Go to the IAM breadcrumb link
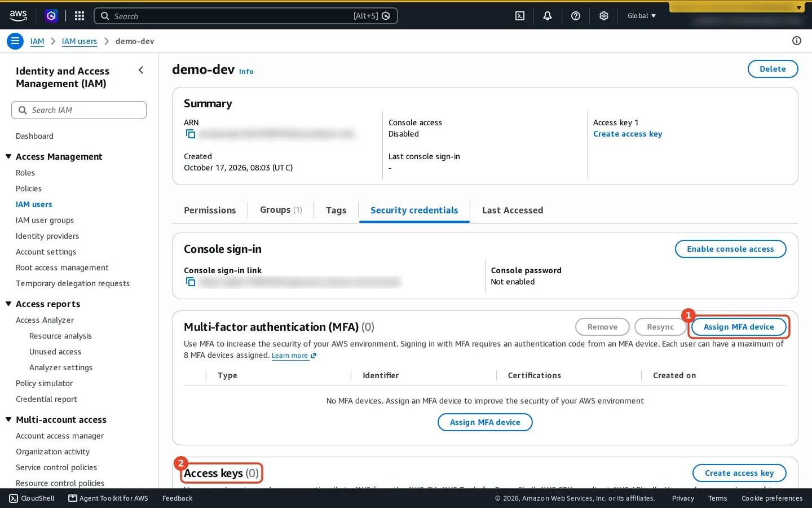812x508 pixels. (37, 41)
